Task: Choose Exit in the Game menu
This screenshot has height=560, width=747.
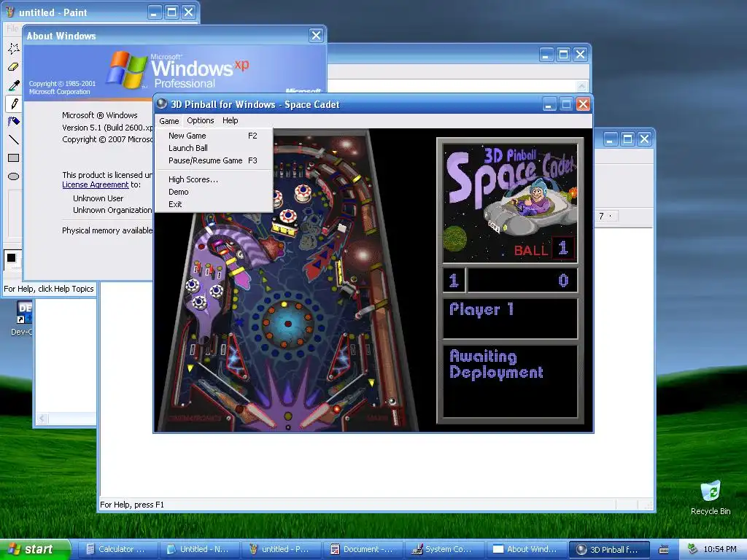Action: click(214, 204)
